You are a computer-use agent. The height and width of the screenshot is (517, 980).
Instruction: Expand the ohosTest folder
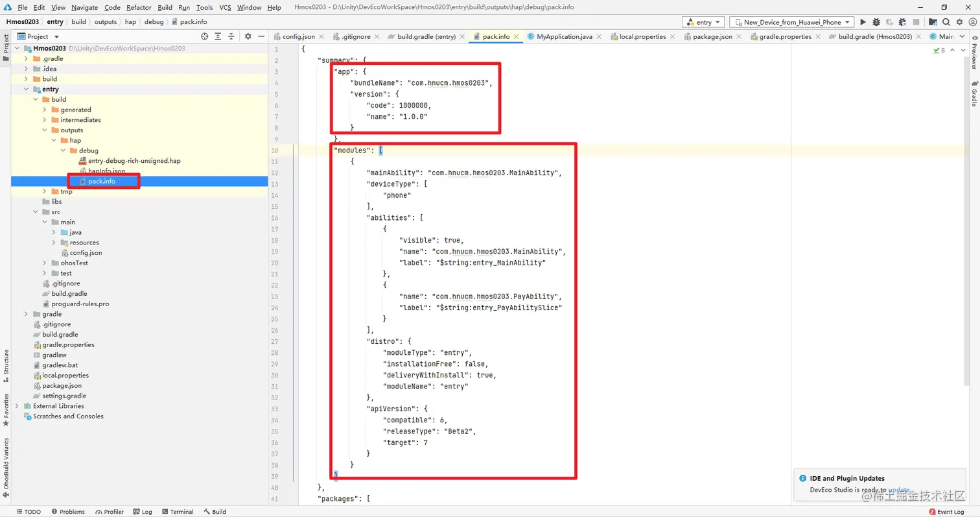(x=45, y=263)
